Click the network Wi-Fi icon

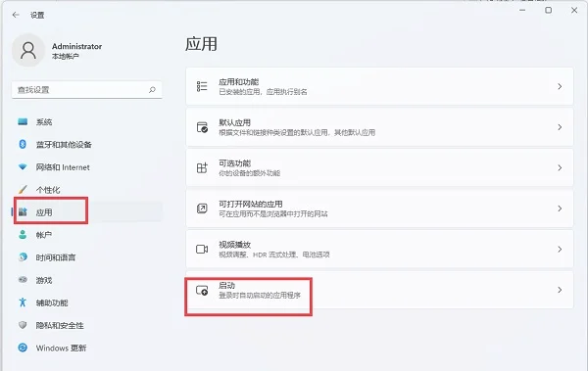point(23,167)
